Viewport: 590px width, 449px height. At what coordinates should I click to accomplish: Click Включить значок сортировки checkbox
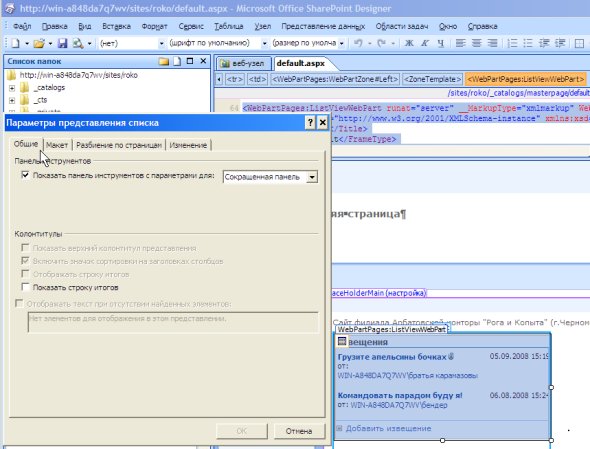point(25,260)
